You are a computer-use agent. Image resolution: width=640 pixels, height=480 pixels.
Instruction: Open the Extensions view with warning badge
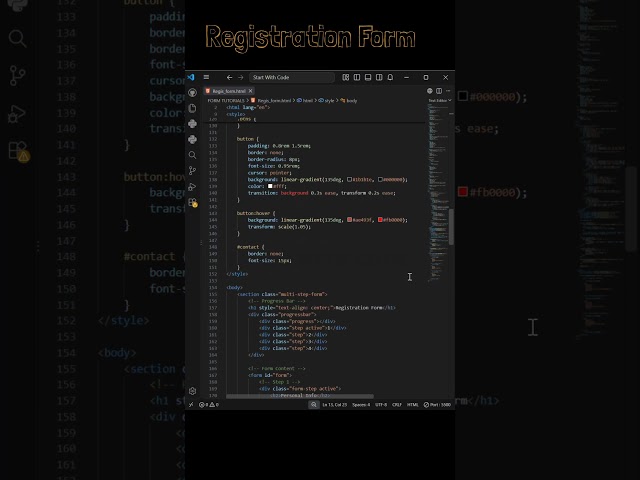click(193, 202)
